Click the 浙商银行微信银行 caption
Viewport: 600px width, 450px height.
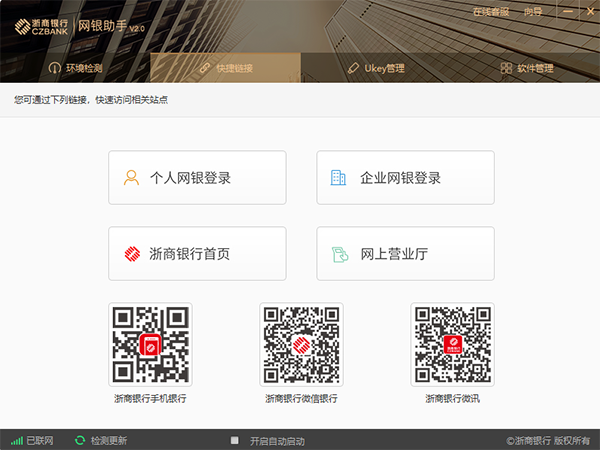click(x=301, y=399)
